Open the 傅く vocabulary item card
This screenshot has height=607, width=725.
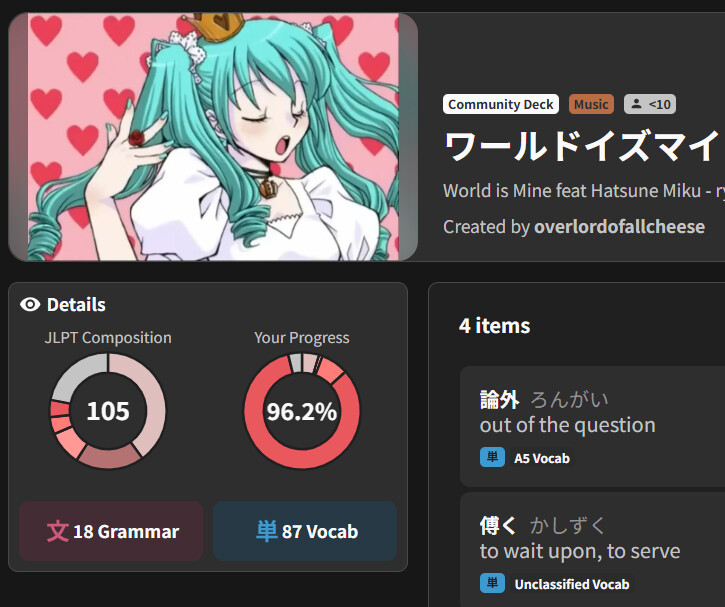(592, 550)
